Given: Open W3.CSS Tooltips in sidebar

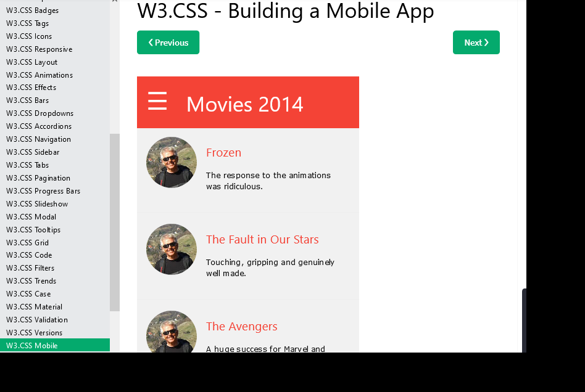Looking at the screenshot, I should [55, 230].
